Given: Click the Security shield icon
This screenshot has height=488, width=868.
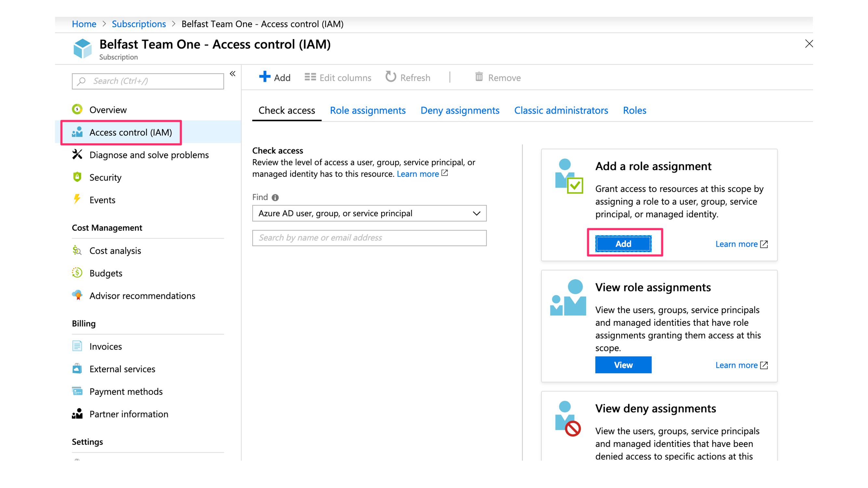Looking at the screenshot, I should click(x=77, y=177).
